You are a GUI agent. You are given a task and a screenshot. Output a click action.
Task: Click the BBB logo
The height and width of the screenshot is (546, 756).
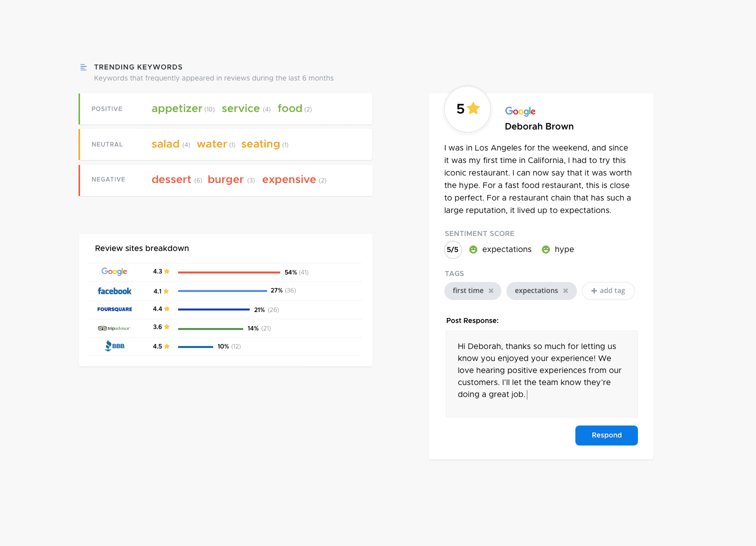(115, 345)
